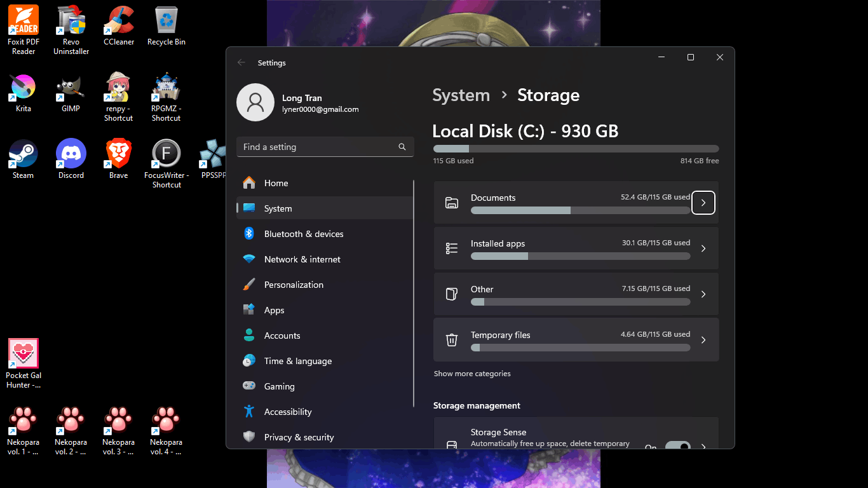Open the Apps settings section
This screenshot has height=488, width=868.
(x=325, y=310)
